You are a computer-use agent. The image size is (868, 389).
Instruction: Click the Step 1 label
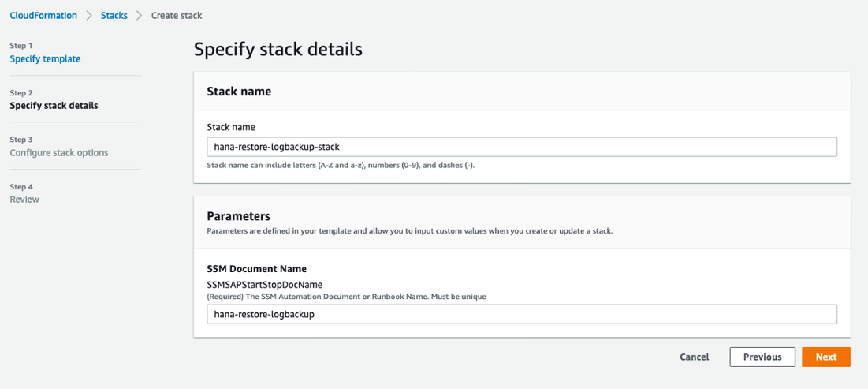click(21, 46)
